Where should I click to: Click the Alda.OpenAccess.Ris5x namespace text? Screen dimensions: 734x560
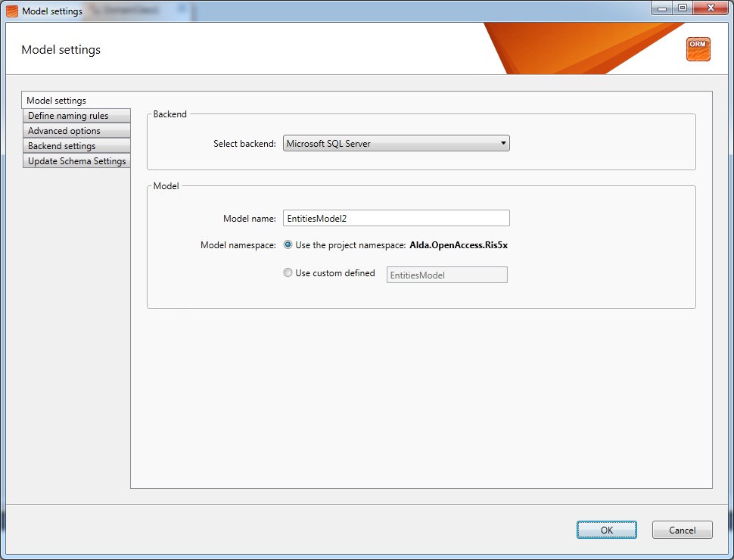[x=459, y=245]
